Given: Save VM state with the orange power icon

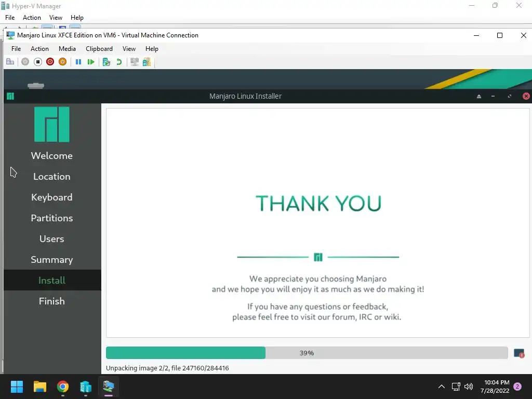Looking at the screenshot, I should pyautogui.click(x=62, y=62).
